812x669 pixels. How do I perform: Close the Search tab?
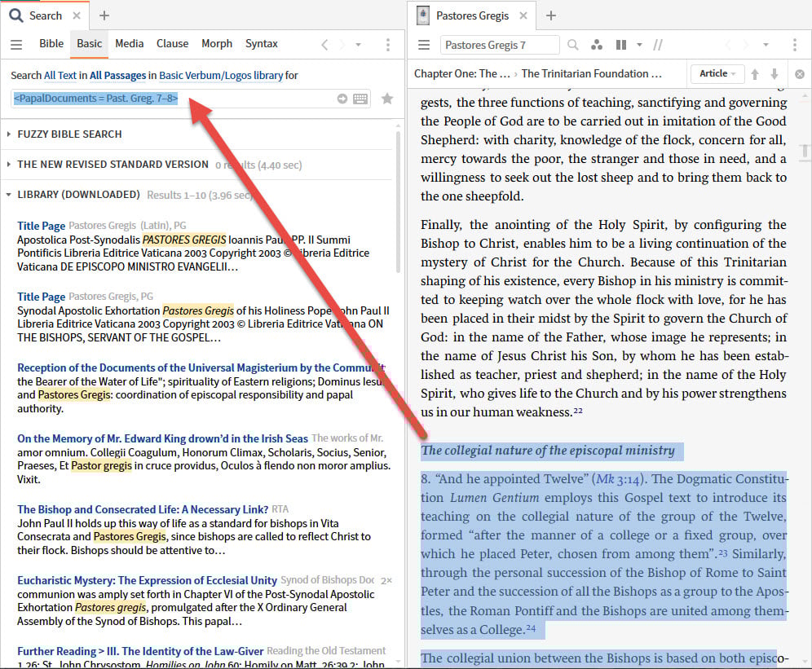(x=77, y=15)
